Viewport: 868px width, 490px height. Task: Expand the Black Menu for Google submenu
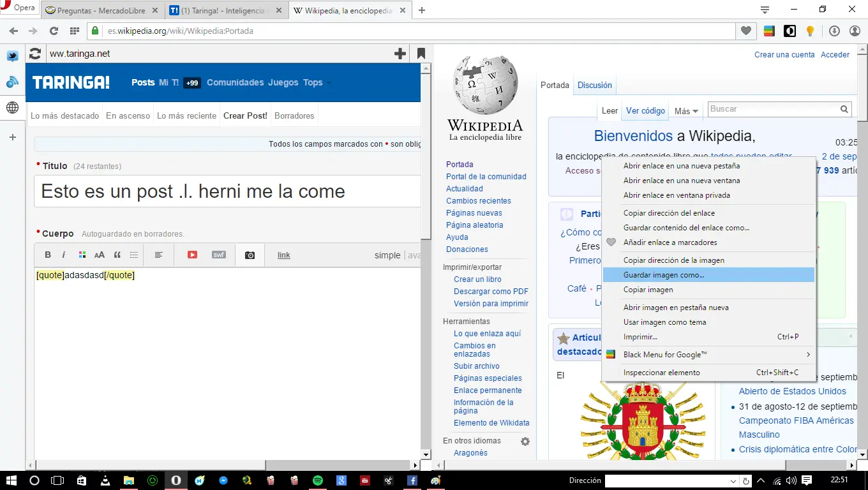point(708,355)
